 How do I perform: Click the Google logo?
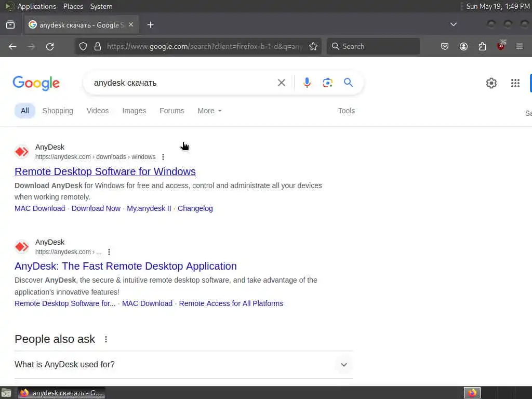pos(36,83)
